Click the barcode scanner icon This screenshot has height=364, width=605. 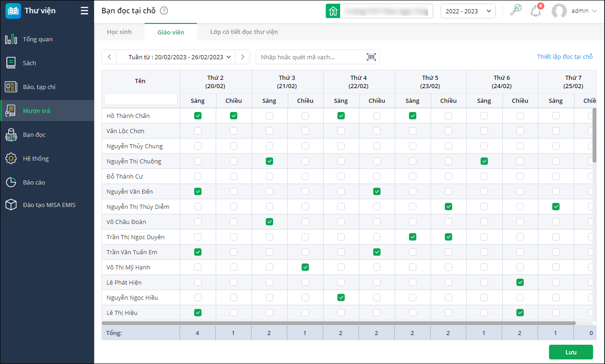[x=371, y=57]
